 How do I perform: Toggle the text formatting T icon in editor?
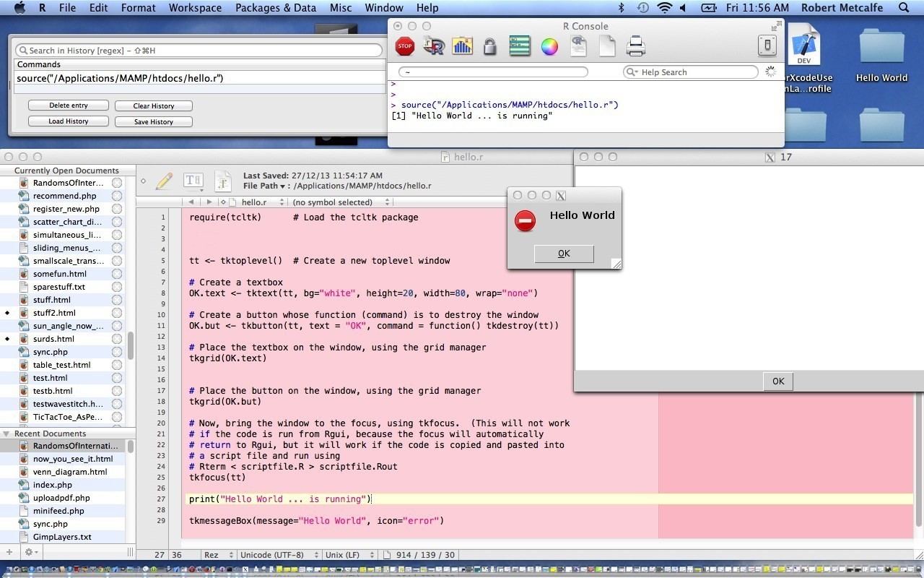[x=193, y=180]
